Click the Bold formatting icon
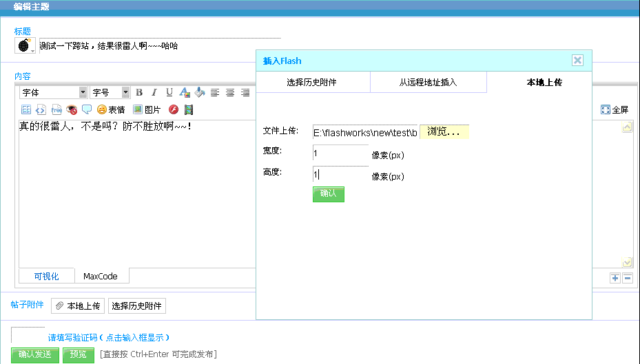This screenshot has height=364, width=640. [x=139, y=93]
